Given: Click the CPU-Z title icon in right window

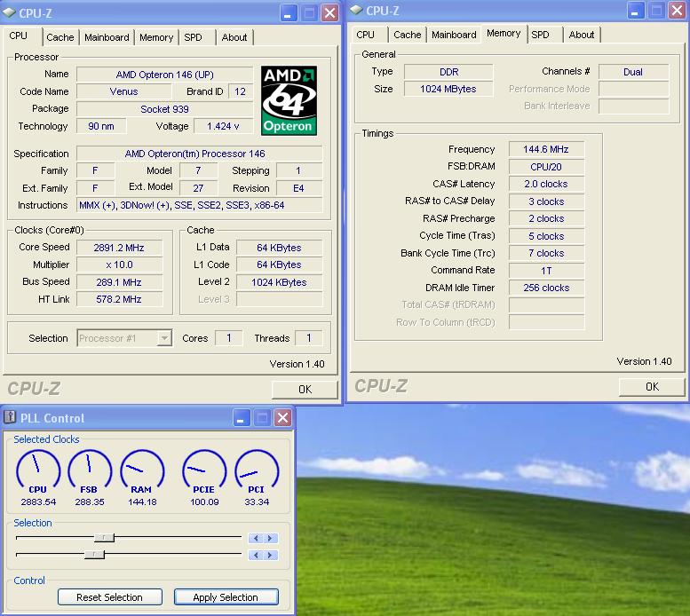Looking at the screenshot, I should click(x=356, y=11).
